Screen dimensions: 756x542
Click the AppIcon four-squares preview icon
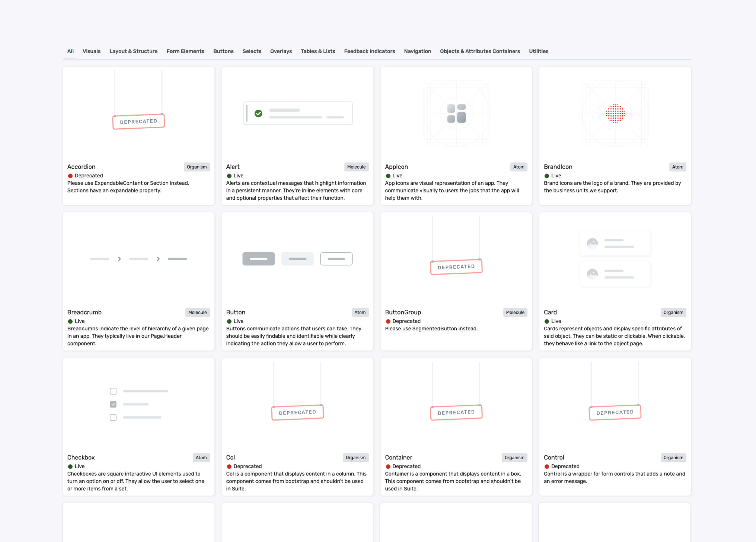coord(456,113)
